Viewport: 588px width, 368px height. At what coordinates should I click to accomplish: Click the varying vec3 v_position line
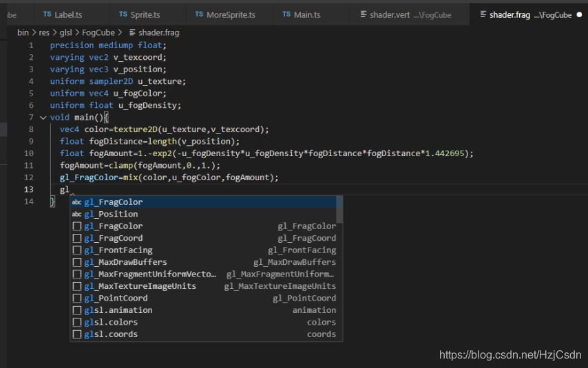(x=108, y=69)
